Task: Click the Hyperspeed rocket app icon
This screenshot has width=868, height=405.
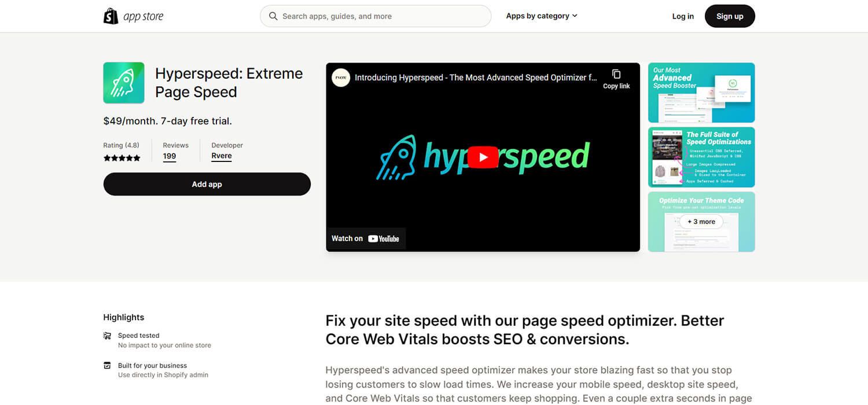Action: (x=124, y=83)
